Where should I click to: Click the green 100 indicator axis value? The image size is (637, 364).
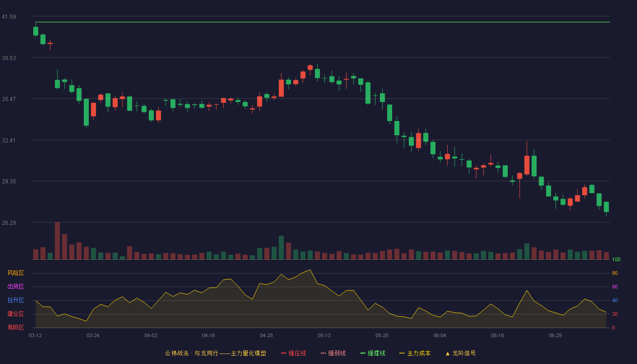[616, 259]
